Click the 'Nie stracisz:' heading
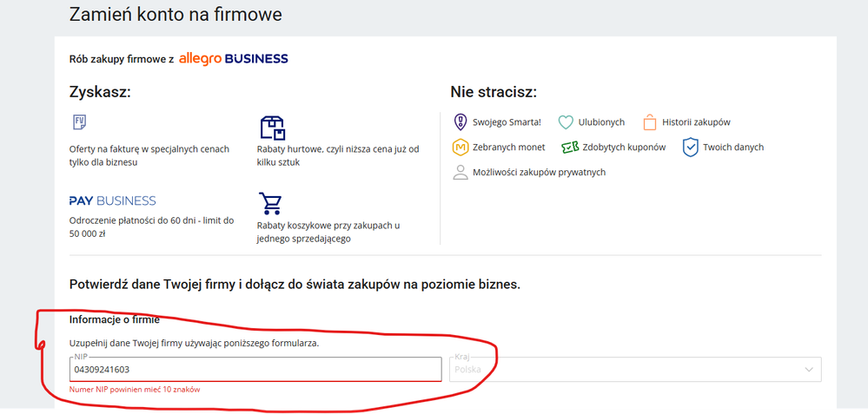 [494, 92]
